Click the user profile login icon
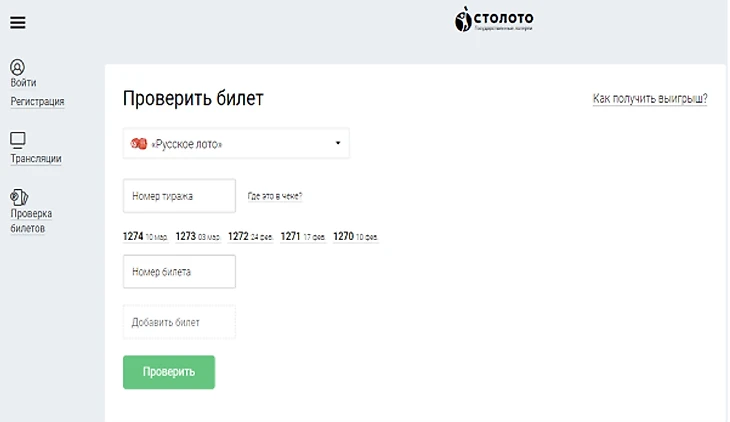This screenshot has height=422, width=730. click(17, 66)
